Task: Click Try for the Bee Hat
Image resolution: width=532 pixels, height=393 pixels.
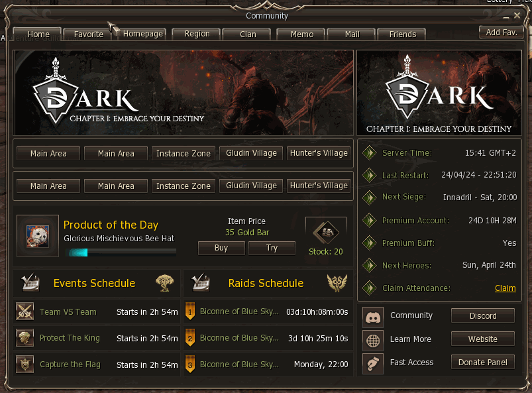Action: (x=272, y=248)
